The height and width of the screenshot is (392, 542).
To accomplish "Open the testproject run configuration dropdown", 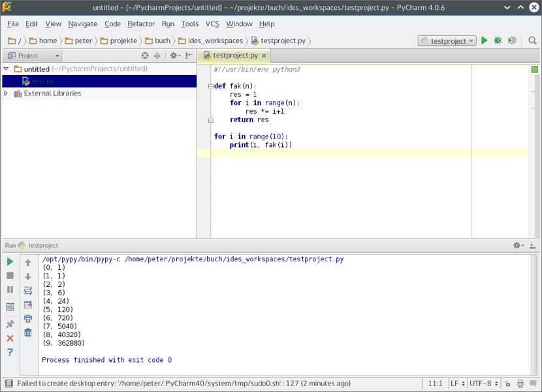I will [x=447, y=41].
